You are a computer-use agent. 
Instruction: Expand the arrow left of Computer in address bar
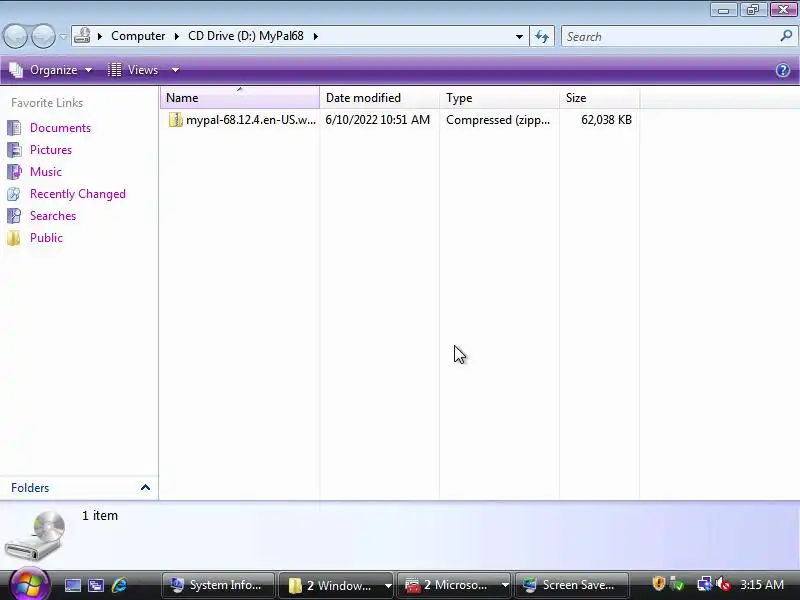click(99, 36)
